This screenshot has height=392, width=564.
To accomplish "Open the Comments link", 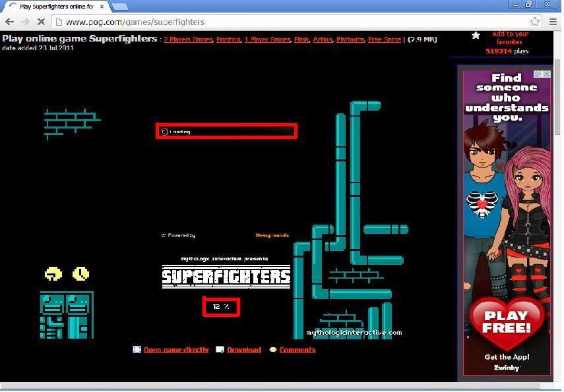I will click(x=297, y=350).
